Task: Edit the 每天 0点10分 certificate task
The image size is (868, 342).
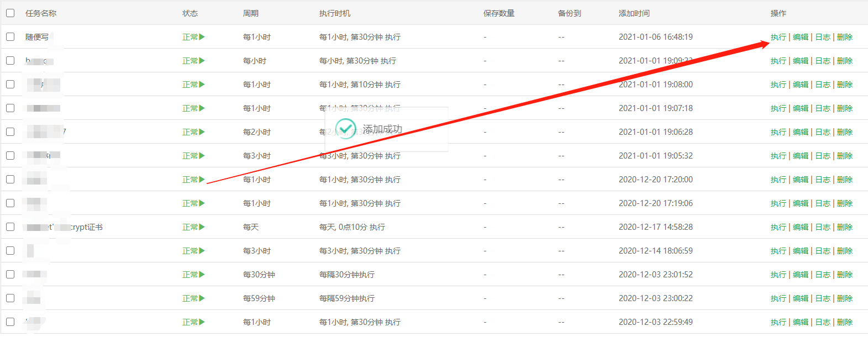Action: pyautogui.click(x=800, y=227)
